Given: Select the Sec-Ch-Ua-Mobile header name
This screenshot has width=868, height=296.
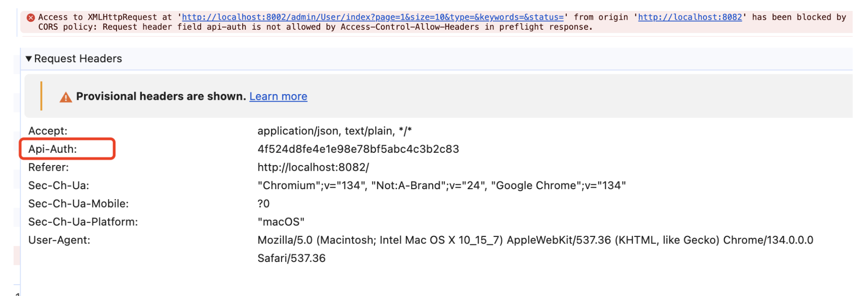Looking at the screenshot, I should [x=78, y=204].
